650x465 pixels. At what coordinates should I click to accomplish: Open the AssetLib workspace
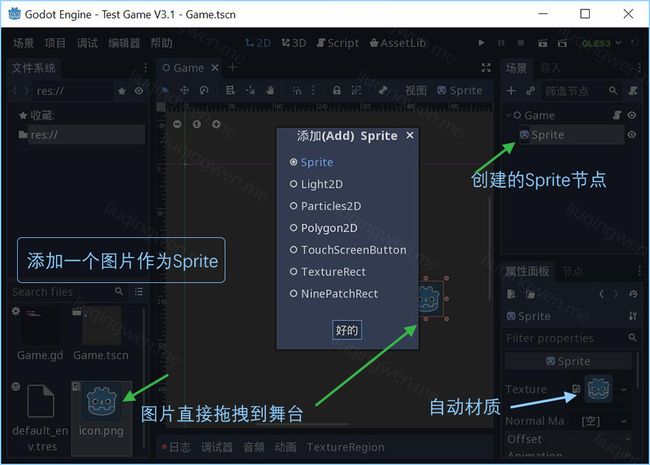pos(398,43)
